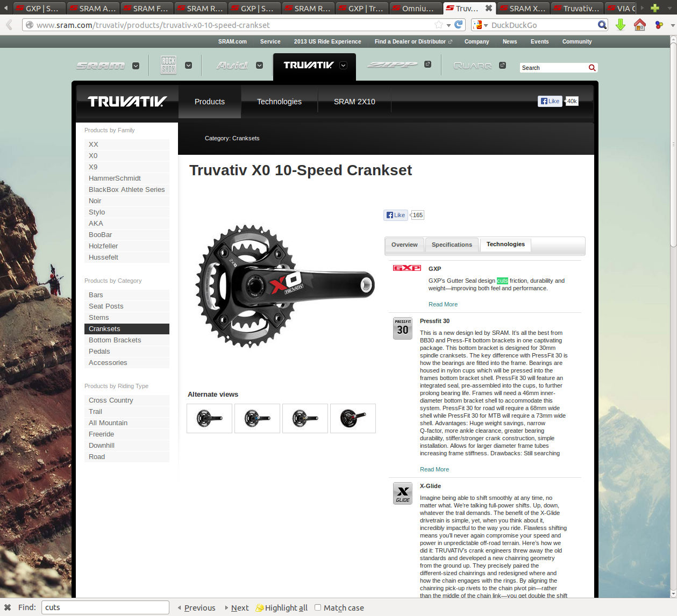
Task: Open the SRAM 2X10 nav tab
Action: tap(354, 102)
